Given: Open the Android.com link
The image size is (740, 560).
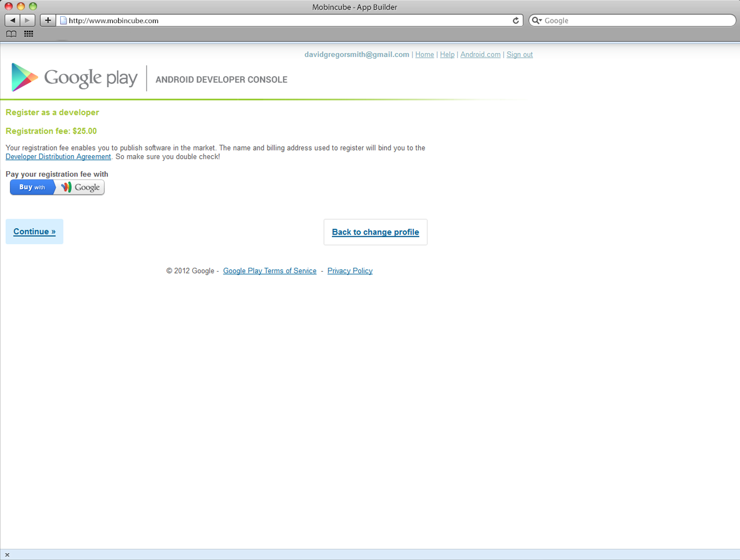Looking at the screenshot, I should [480, 54].
